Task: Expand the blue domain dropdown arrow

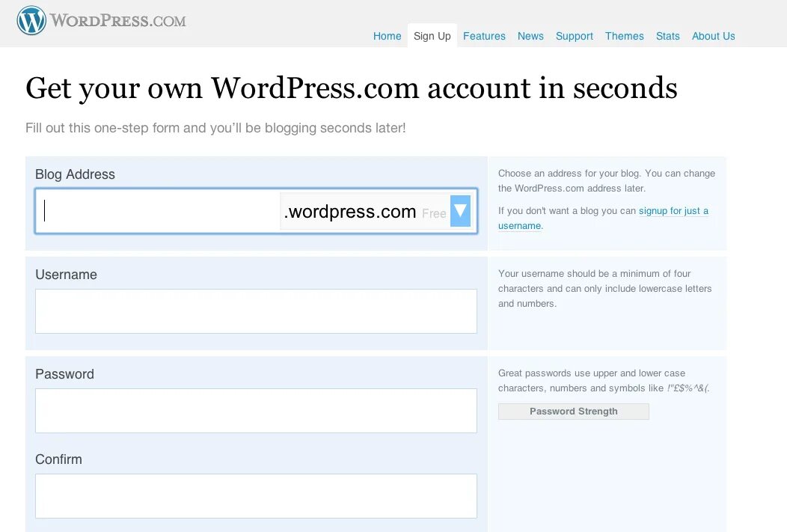Action: click(460, 211)
